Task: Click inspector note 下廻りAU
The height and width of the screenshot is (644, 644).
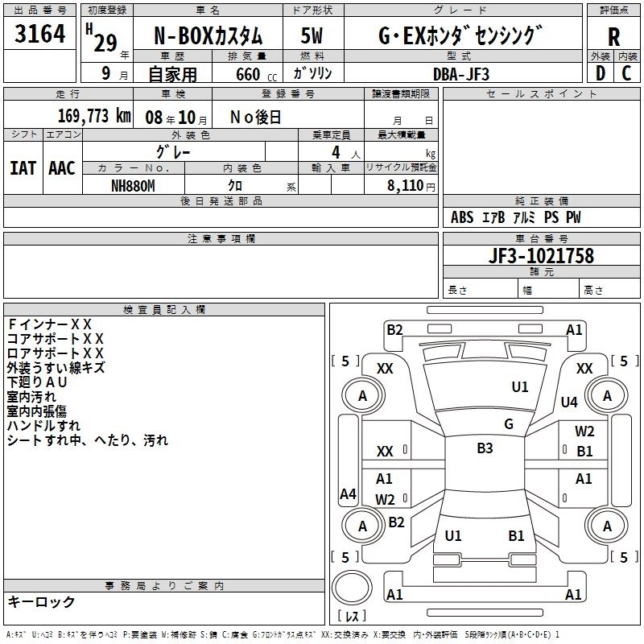Action: coord(37,382)
